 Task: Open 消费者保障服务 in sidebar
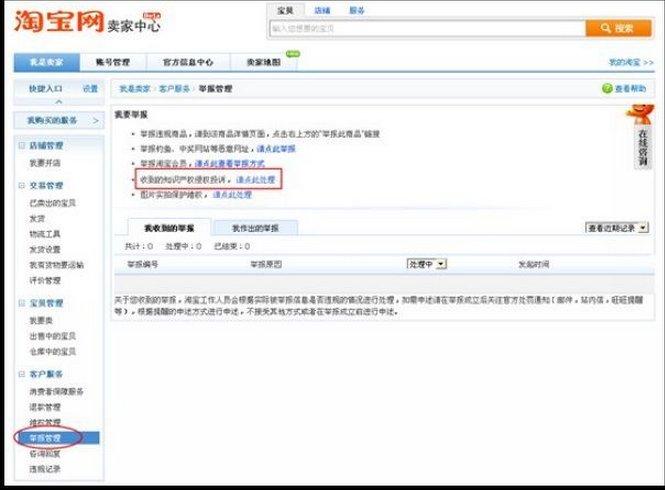[56, 391]
